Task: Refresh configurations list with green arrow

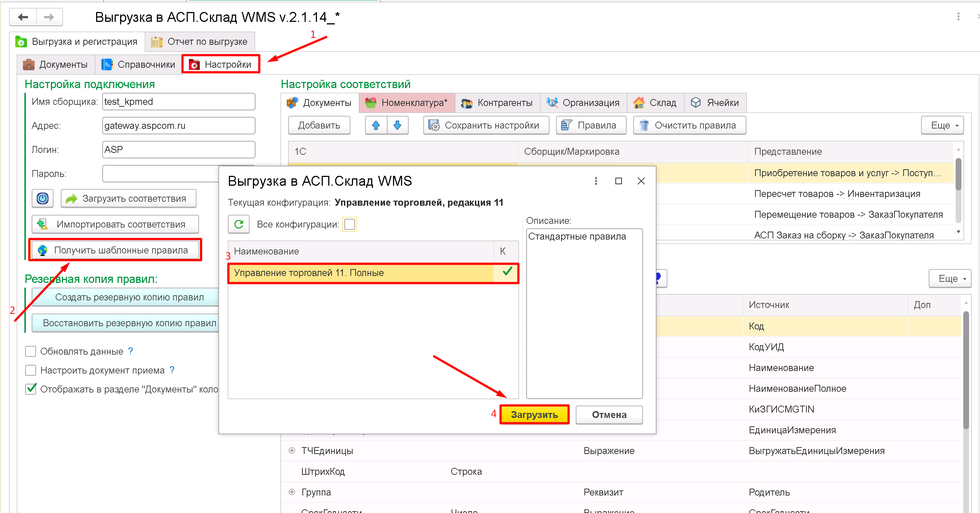Action: pos(238,224)
